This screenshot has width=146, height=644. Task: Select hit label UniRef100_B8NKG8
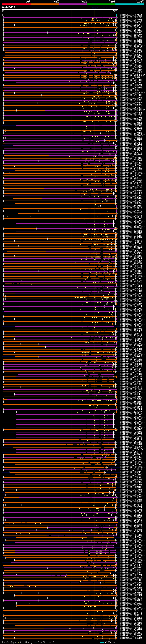click(131, 32)
